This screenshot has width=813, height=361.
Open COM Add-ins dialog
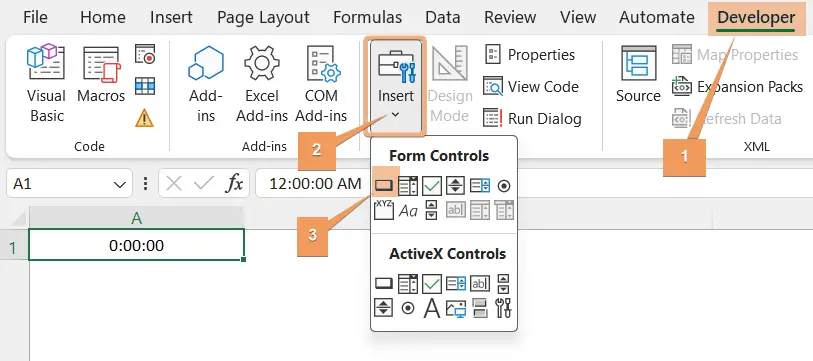point(321,83)
